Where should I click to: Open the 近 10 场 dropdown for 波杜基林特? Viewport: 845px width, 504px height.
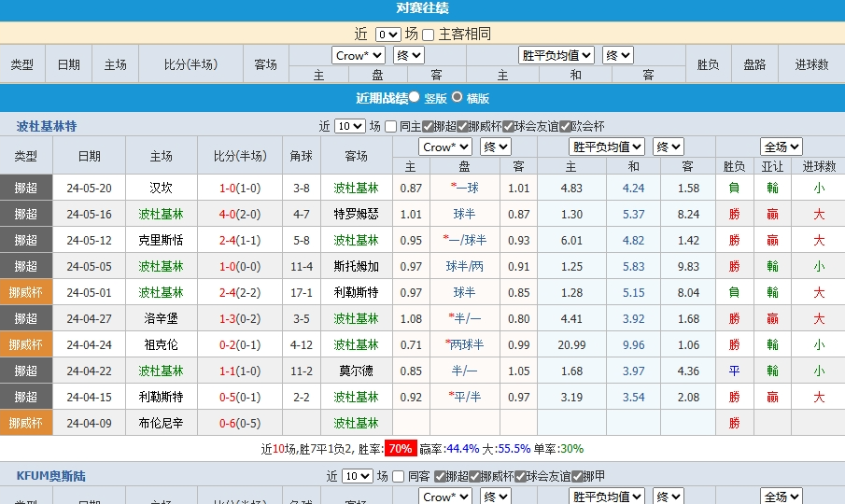[x=349, y=126]
